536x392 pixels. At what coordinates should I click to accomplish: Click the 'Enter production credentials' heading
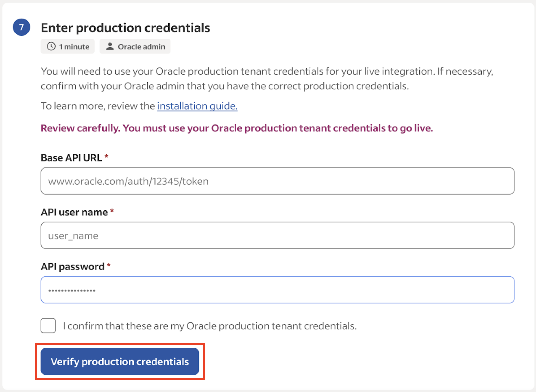[125, 28]
